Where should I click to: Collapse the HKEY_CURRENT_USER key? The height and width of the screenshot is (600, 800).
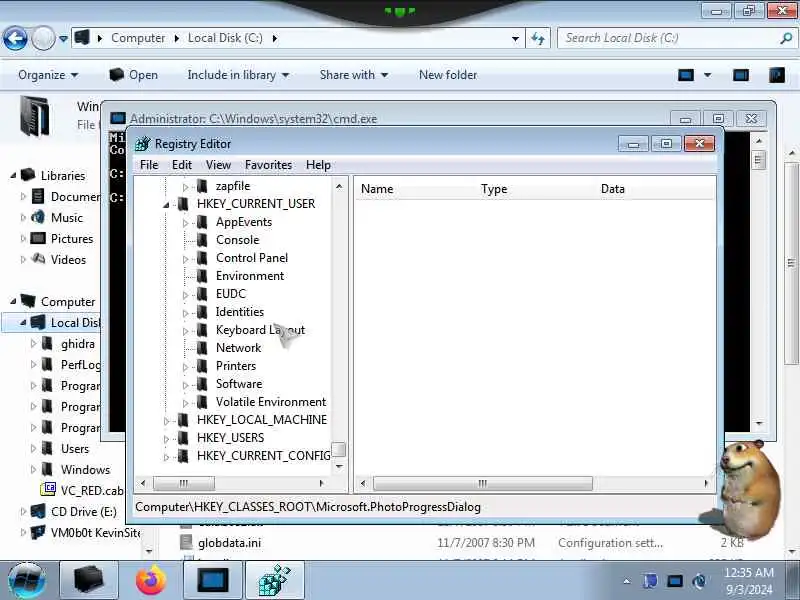[x=166, y=205]
